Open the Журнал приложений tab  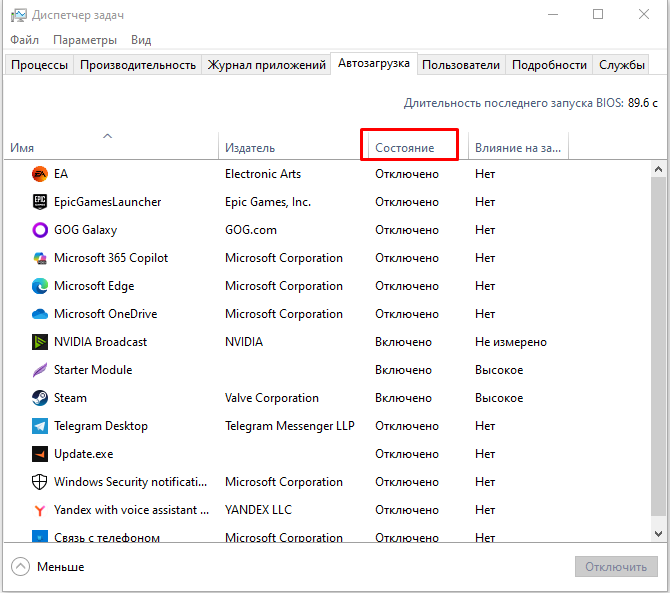(x=266, y=65)
